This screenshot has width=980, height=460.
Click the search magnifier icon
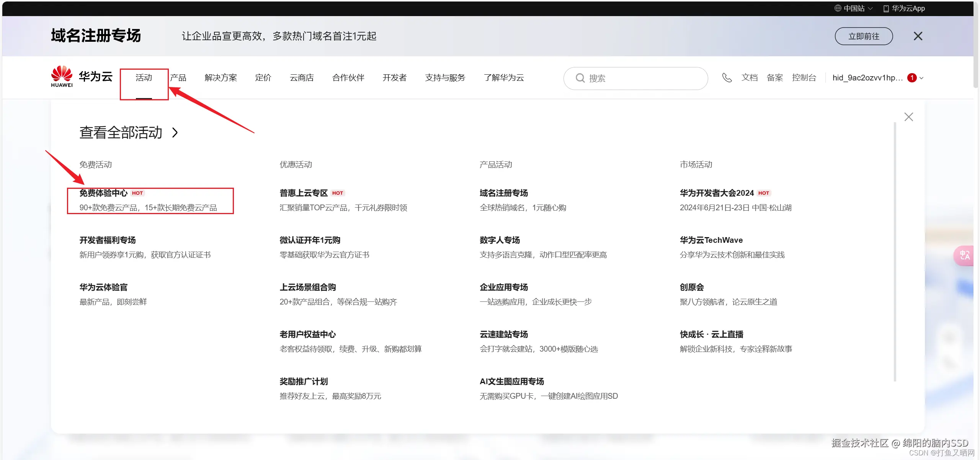coord(580,78)
